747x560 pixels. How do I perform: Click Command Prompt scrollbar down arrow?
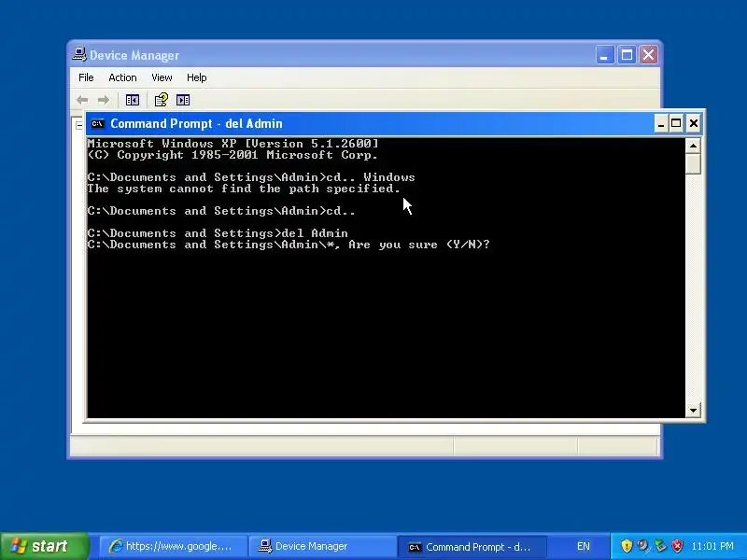[x=693, y=410]
